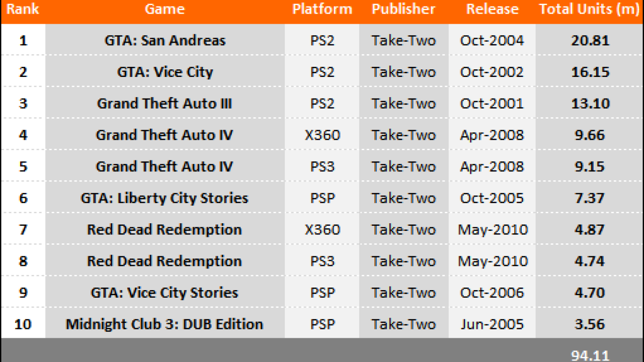Click the 94.11 grand total cell
The width and height of the screenshot is (644, 362).
coord(590,355)
